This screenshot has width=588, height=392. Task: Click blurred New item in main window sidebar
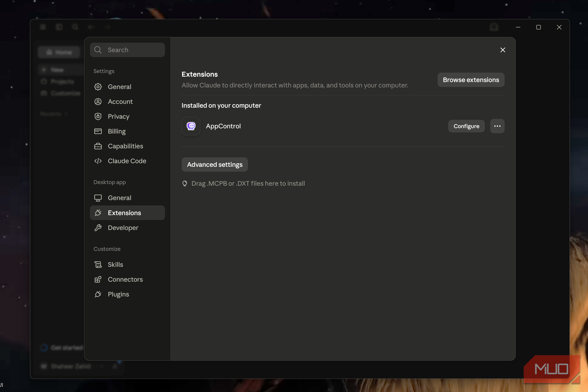pyautogui.click(x=61, y=70)
